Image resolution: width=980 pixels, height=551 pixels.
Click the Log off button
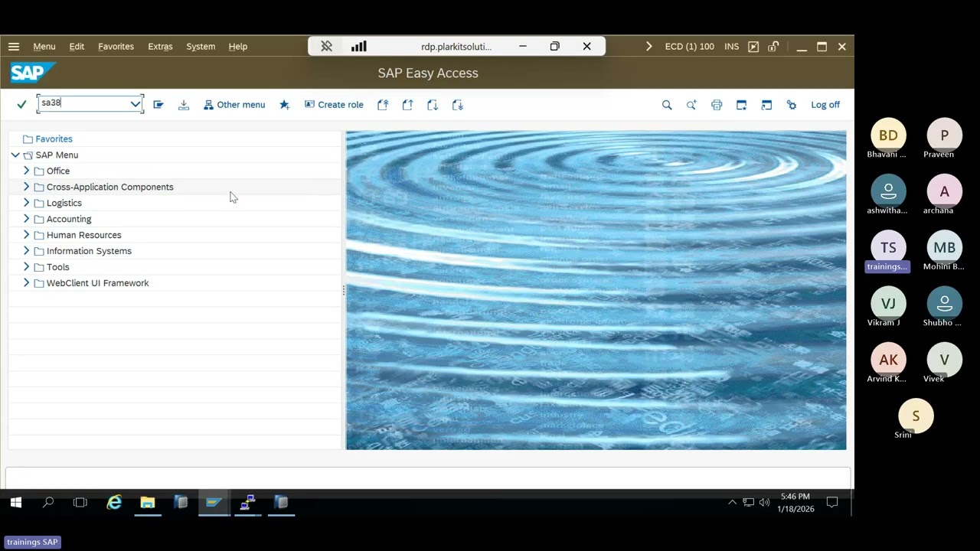[x=825, y=105]
